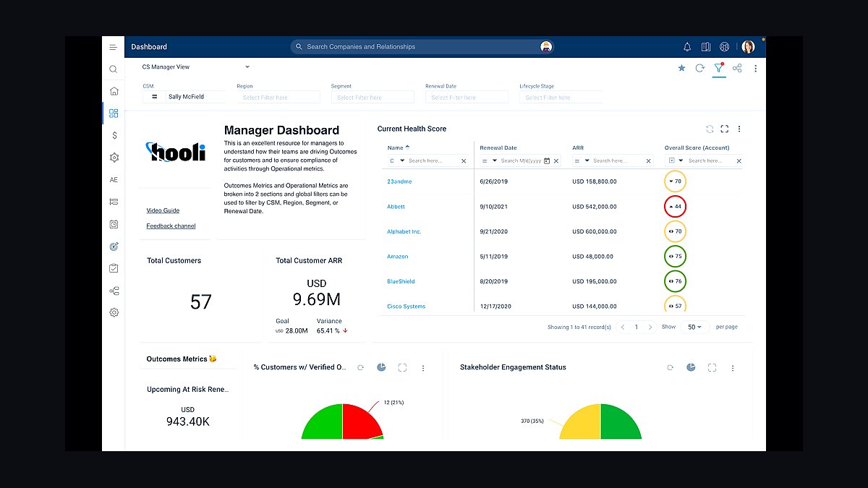Maximize the % Customers w/ Verified widget

402,367
